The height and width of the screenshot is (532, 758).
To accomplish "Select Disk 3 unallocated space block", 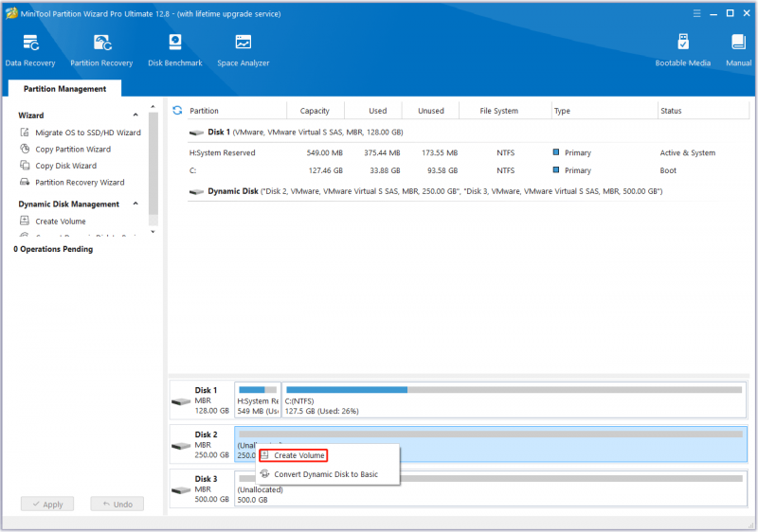I will click(491, 488).
